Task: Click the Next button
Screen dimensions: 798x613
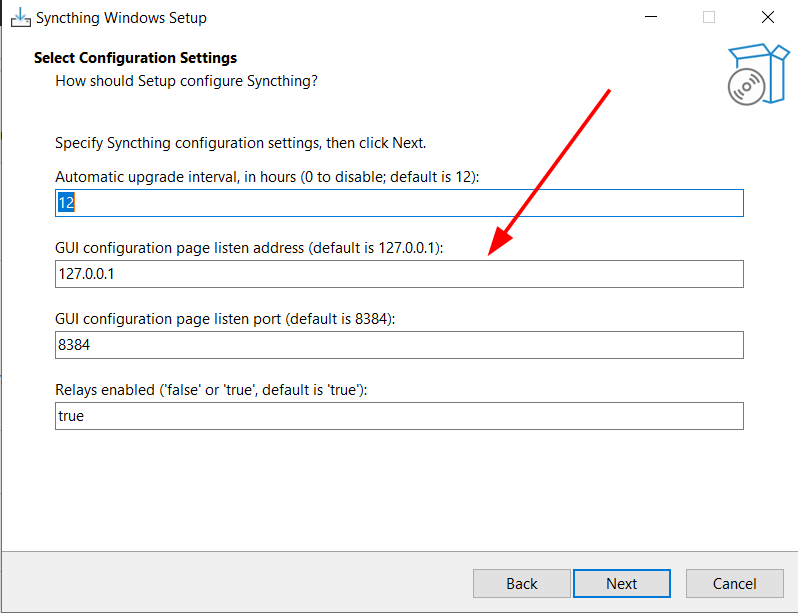Action: tap(621, 583)
